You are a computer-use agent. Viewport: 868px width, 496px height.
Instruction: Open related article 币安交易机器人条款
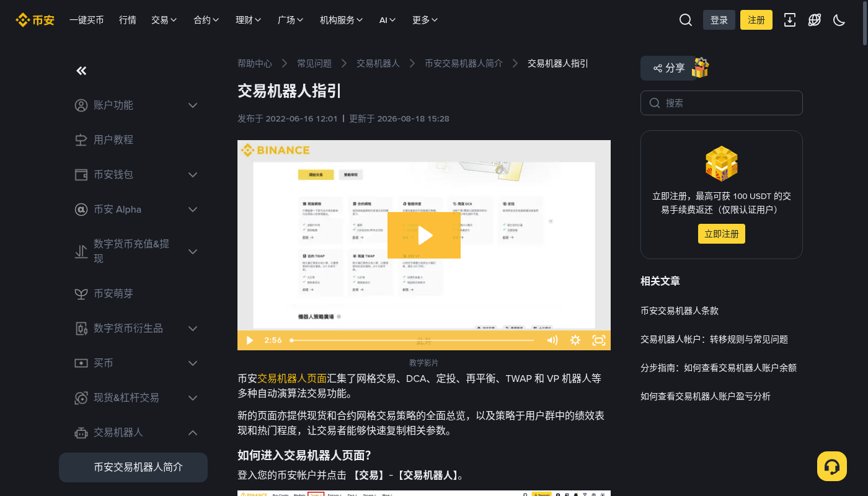(680, 311)
